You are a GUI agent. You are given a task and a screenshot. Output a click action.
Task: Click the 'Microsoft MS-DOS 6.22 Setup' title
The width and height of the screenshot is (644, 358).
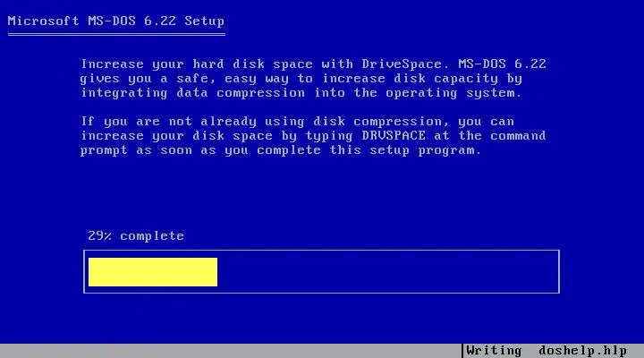115,21
